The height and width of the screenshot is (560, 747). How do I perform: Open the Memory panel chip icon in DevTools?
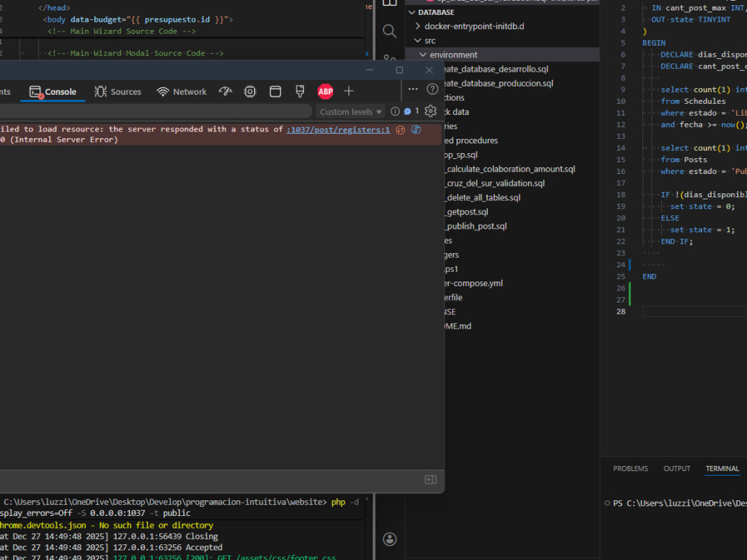coord(250,91)
